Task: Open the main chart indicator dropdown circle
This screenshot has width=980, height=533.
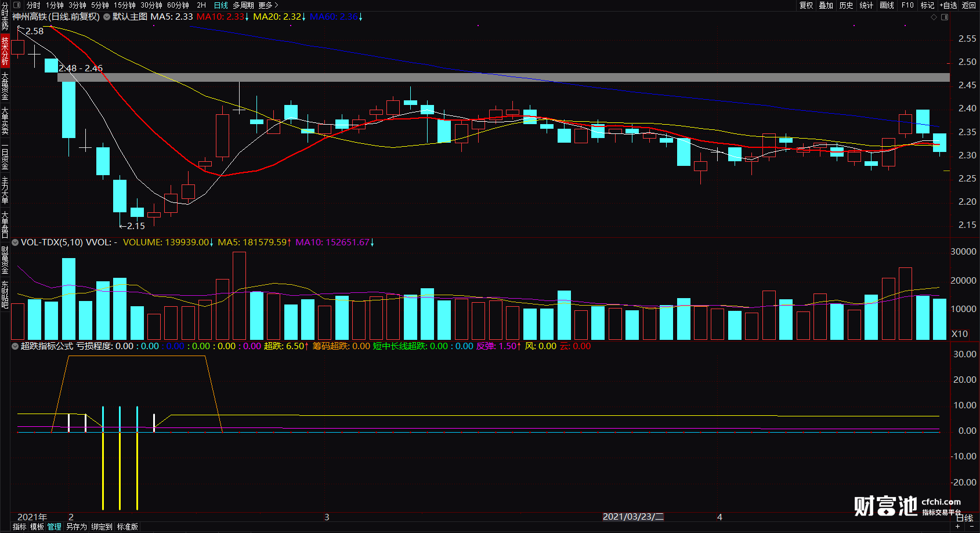Action: 107,17
